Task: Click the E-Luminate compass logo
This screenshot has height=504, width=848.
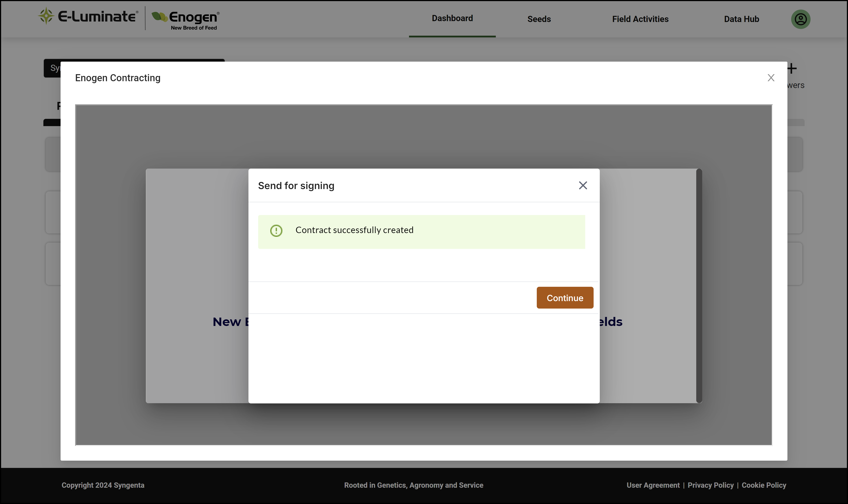Action: point(46,16)
